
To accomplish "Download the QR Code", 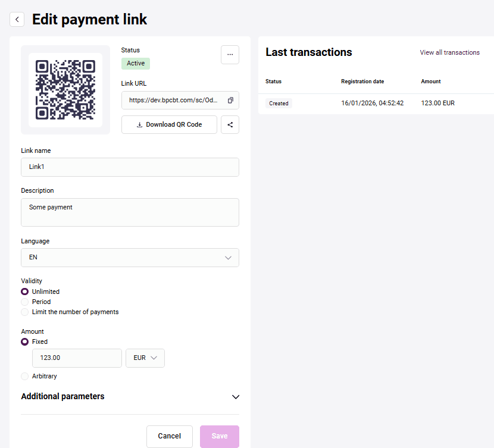I will tap(169, 125).
